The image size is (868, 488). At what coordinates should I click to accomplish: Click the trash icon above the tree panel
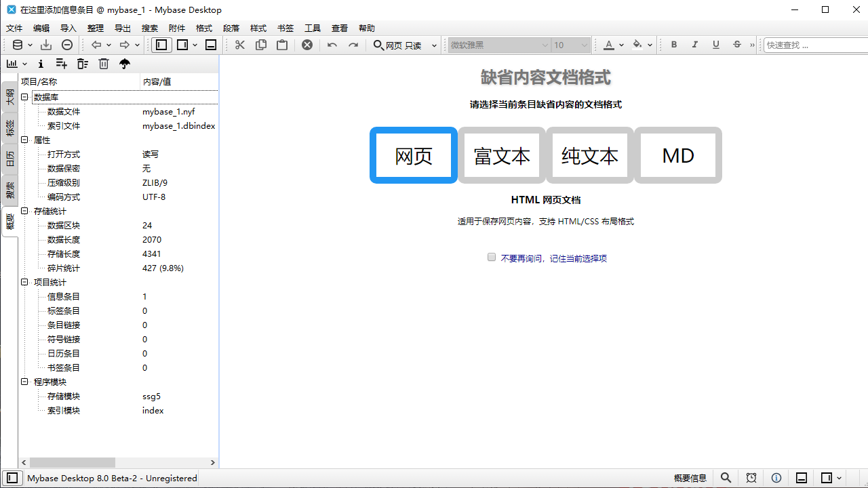[103, 63]
